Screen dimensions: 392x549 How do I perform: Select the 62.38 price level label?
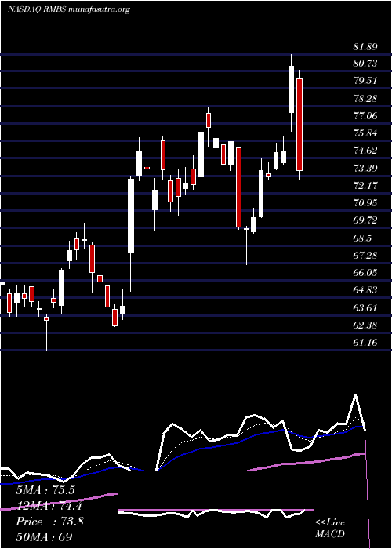pyautogui.click(x=365, y=325)
